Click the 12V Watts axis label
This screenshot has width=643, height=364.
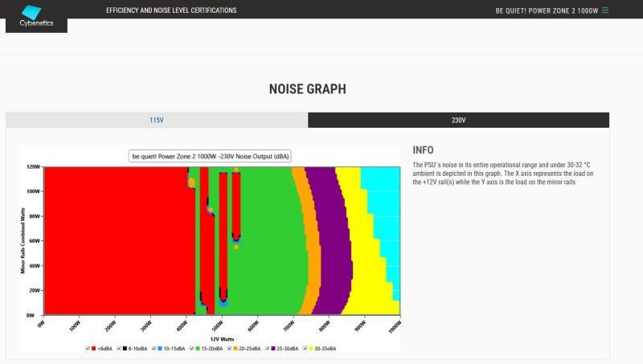click(x=222, y=339)
